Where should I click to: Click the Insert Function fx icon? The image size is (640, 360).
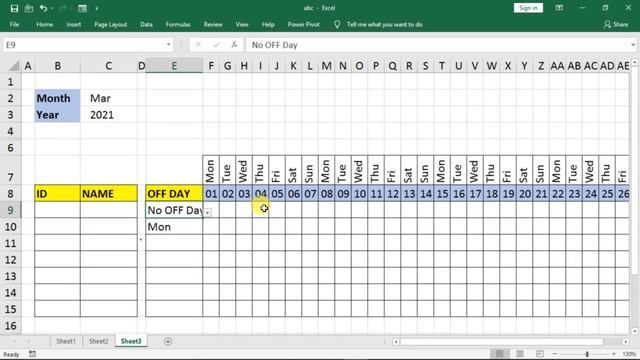pyautogui.click(x=234, y=45)
